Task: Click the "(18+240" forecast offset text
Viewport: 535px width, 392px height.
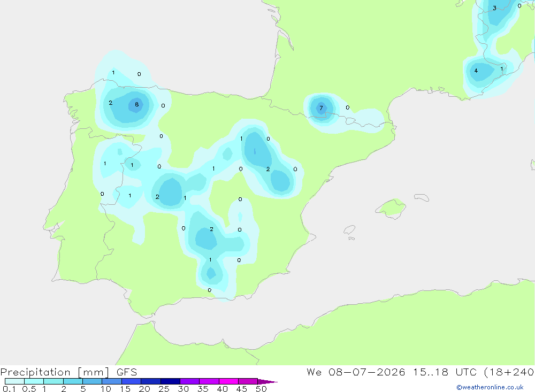Action: click(509, 372)
